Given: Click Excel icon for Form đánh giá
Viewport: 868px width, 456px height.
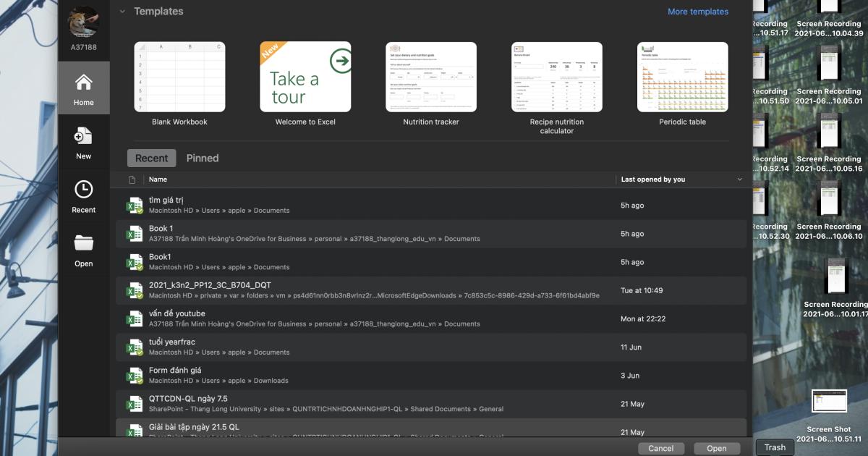Looking at the screenshot, I should (135, 375).
